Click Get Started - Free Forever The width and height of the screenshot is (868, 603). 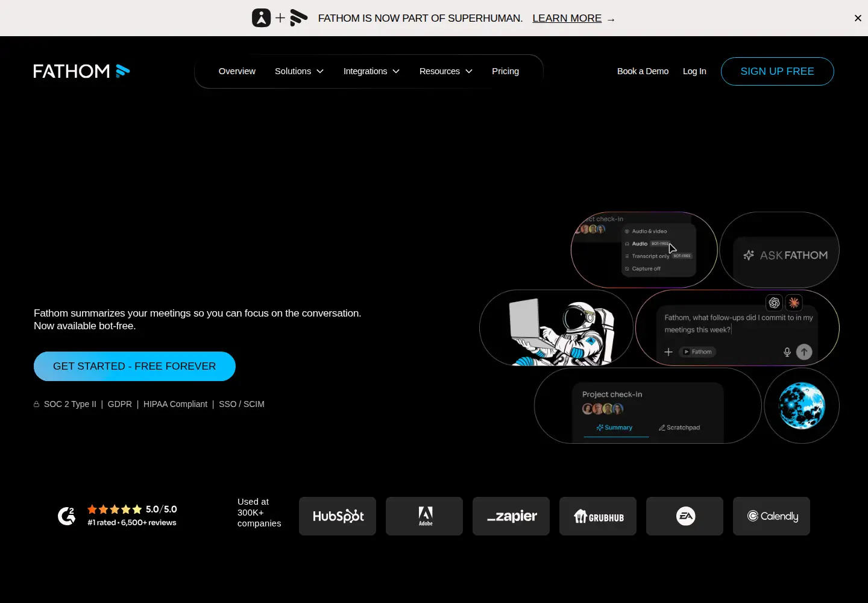134,366
